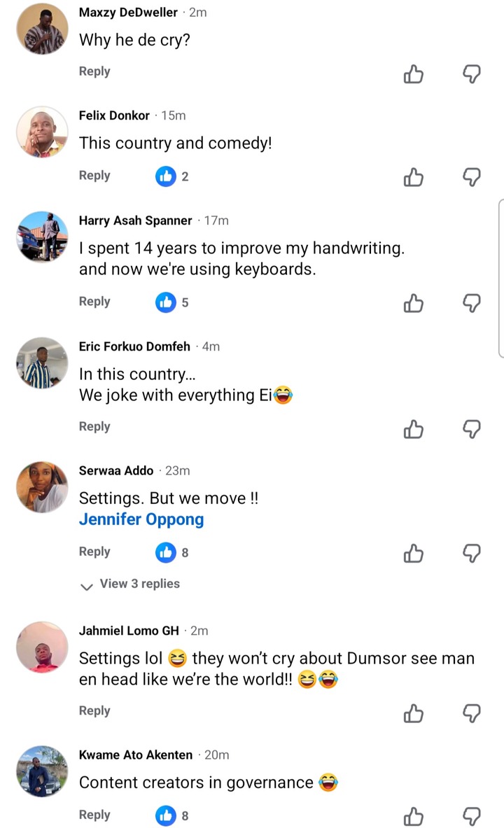Image resolution: width=504 pixels, height=828 pixels.
Task: Like Eric Forkuo Domfeh's comment
Action: (414, 428)
